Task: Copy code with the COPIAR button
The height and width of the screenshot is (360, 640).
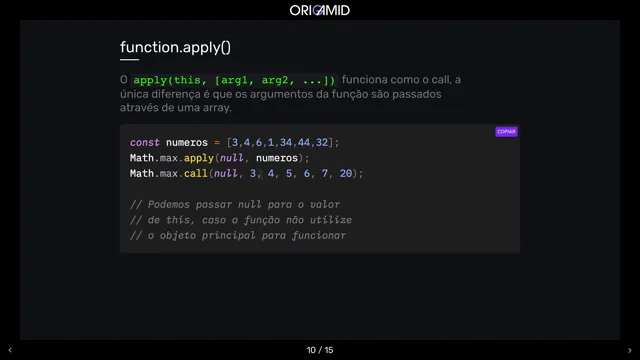Action: 506,131
